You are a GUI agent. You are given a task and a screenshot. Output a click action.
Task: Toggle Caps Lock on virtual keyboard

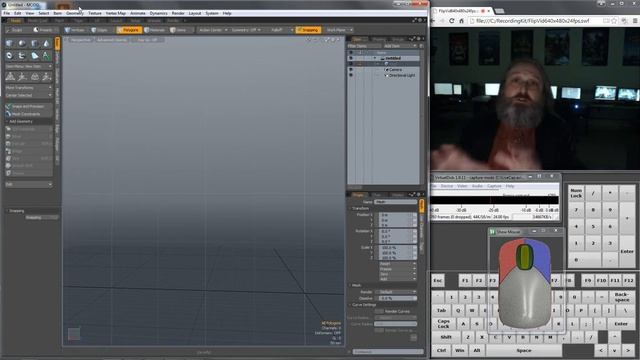click(x=443, y=324)
